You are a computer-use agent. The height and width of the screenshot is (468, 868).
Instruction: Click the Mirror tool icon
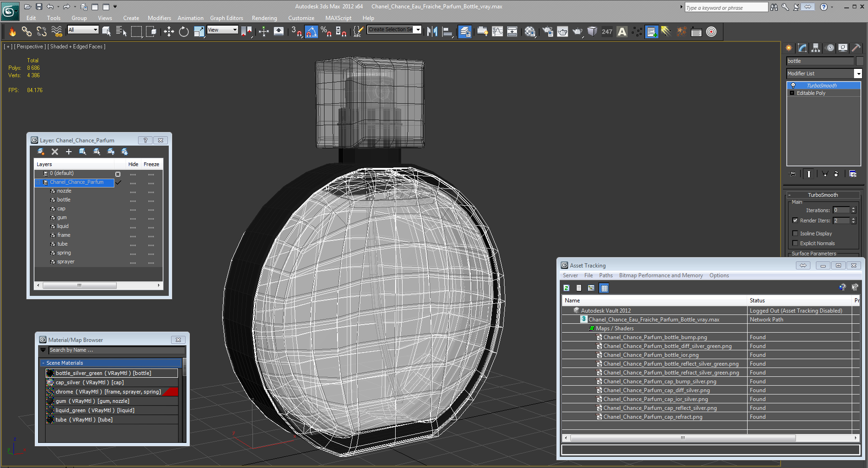432,32
